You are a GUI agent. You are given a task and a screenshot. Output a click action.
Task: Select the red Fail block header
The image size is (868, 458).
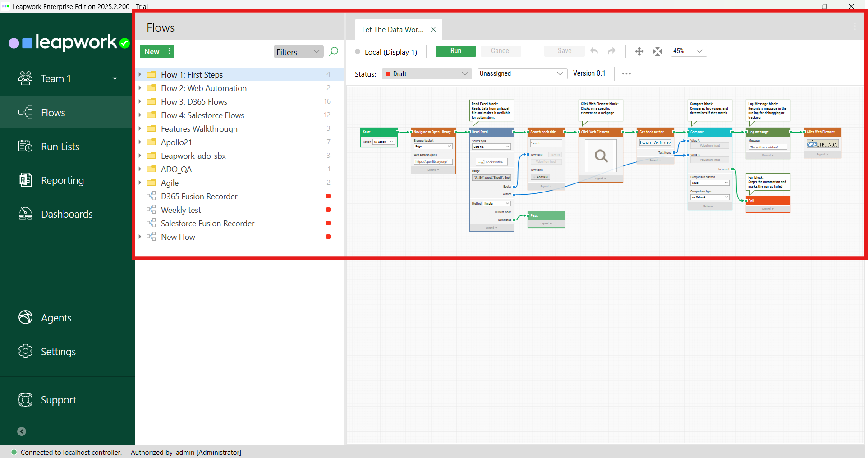tap(768, 201)
